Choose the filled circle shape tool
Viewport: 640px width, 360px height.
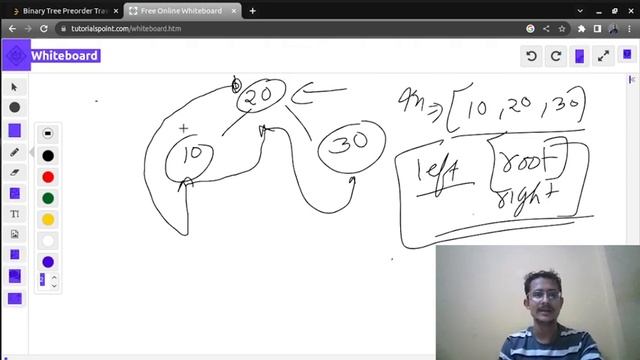coord(15,107)
